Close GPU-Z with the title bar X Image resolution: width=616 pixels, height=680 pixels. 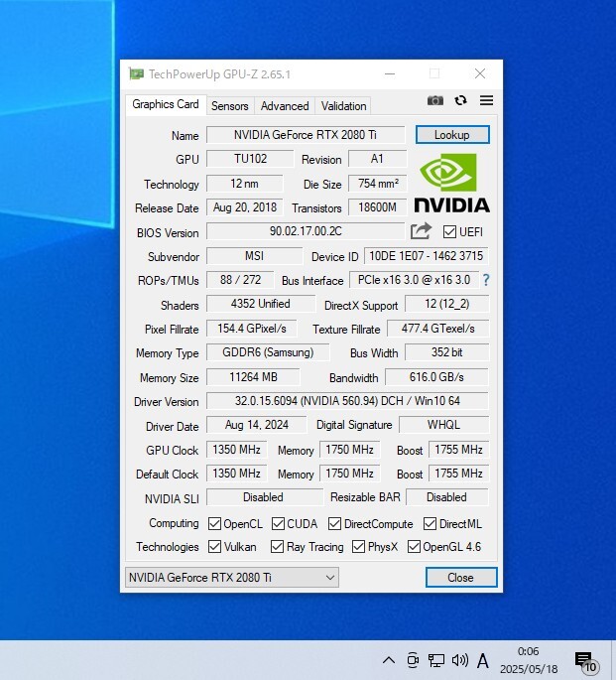479,74
